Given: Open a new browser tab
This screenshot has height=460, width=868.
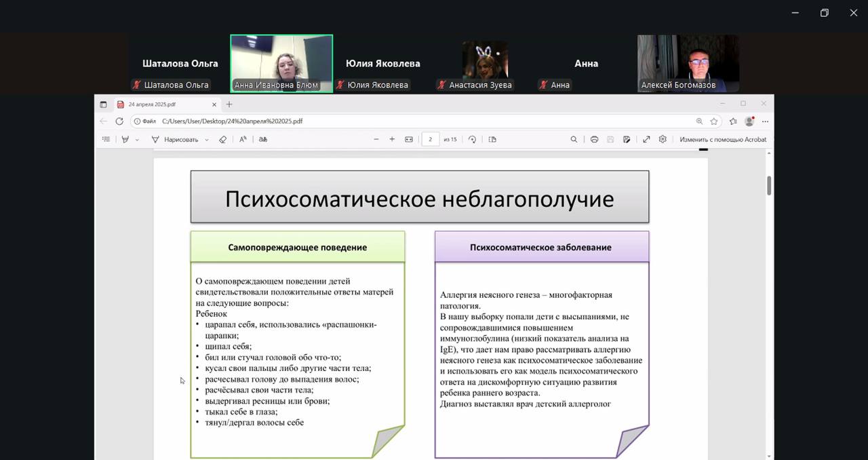Looking at the screenshot, I should (x=229, y=104).
